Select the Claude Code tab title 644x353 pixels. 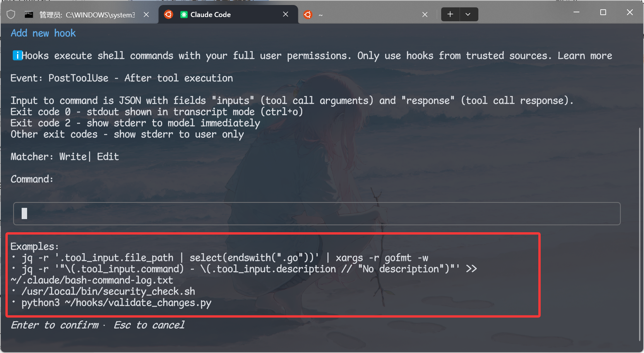[211, 15]
